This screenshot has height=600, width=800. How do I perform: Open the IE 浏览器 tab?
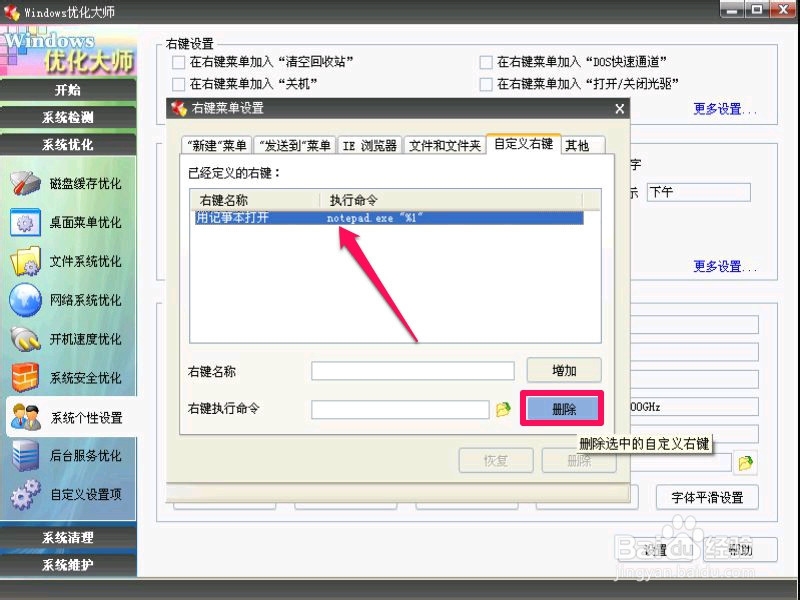point(369,145)
